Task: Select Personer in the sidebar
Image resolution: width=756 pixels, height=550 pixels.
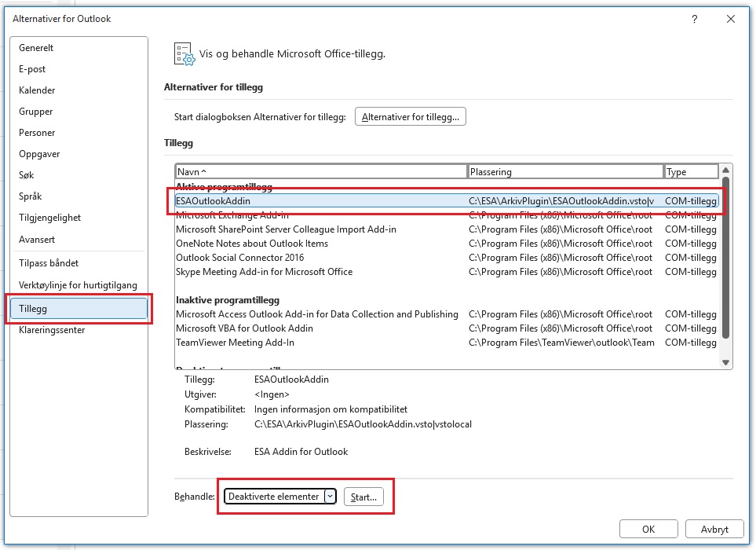Action: 79,133
